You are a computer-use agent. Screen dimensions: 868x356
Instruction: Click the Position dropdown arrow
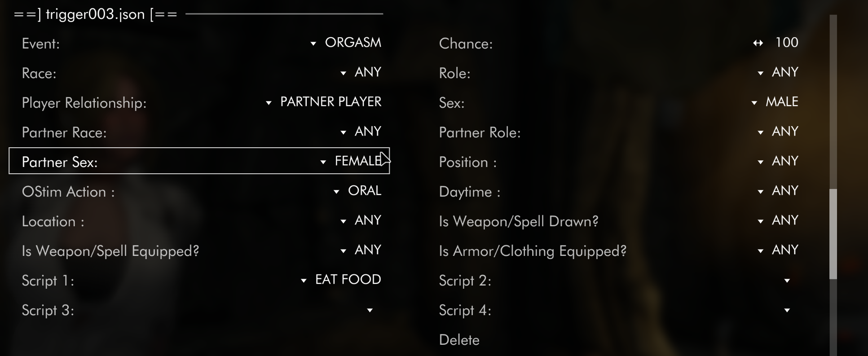760,162
